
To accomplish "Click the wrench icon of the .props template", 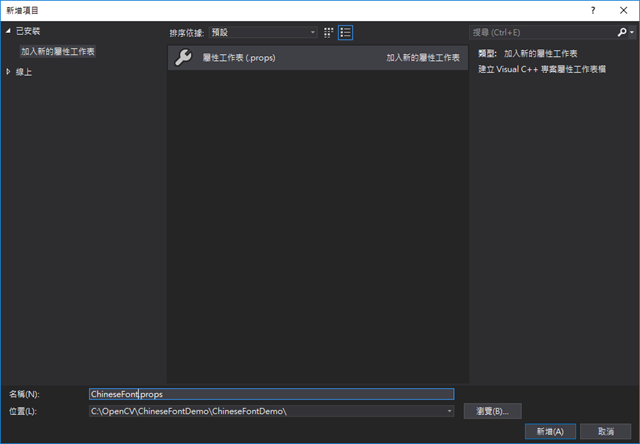I will point(183,58).
